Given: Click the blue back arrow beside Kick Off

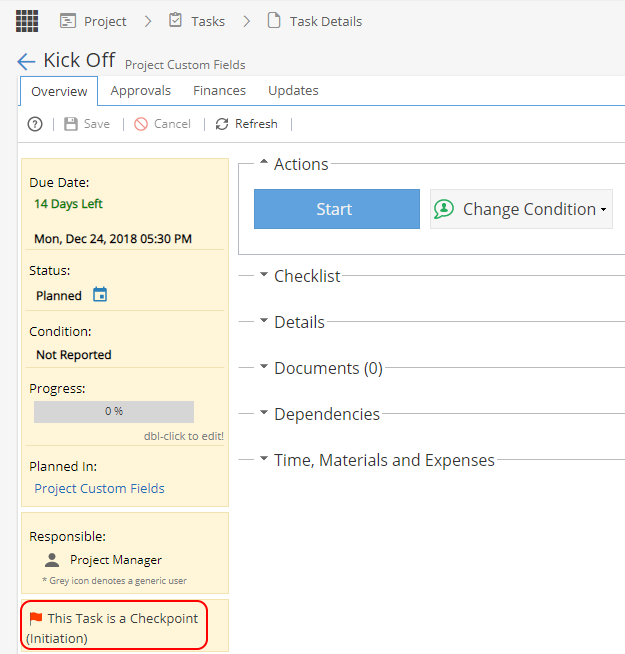Looking at the screenshot, I should [26, 61].
